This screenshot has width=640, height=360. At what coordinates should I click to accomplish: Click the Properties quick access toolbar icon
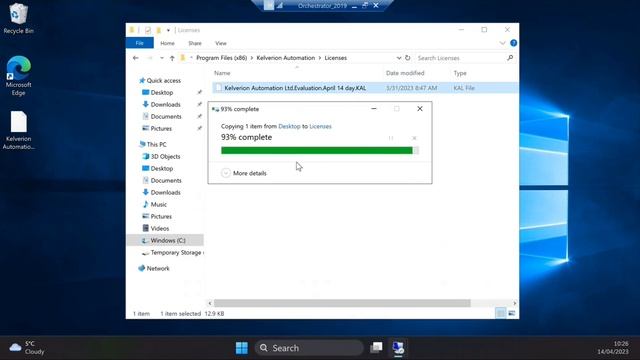148,30
